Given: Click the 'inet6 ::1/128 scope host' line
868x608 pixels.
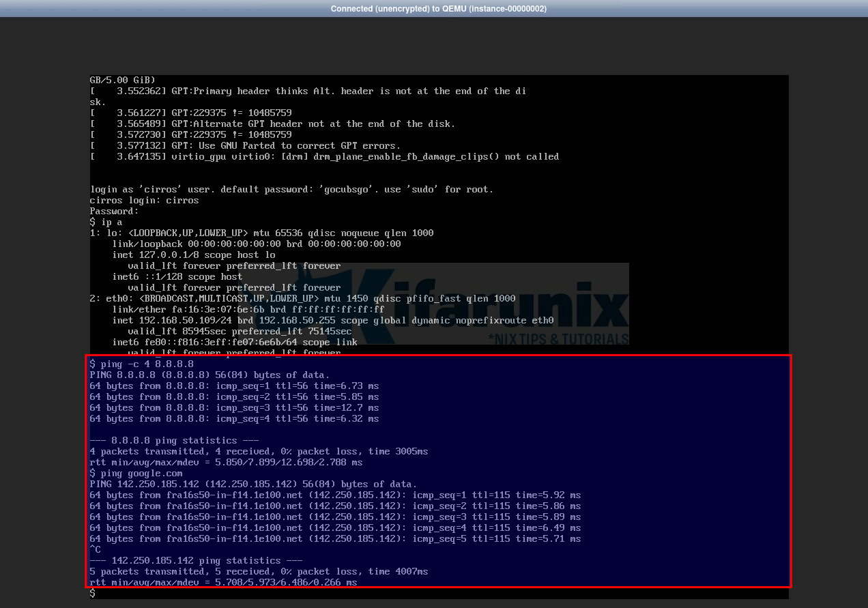Looking at the screenshot, I should (x=177, y=277).
